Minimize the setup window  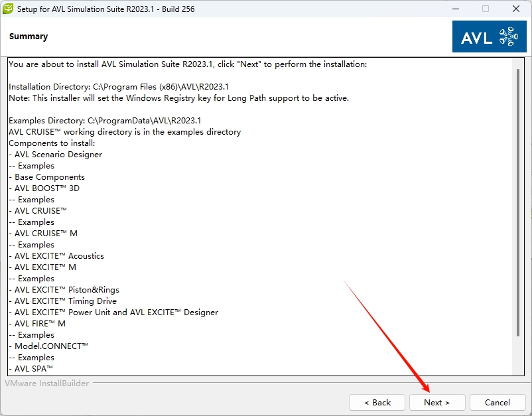455,9
